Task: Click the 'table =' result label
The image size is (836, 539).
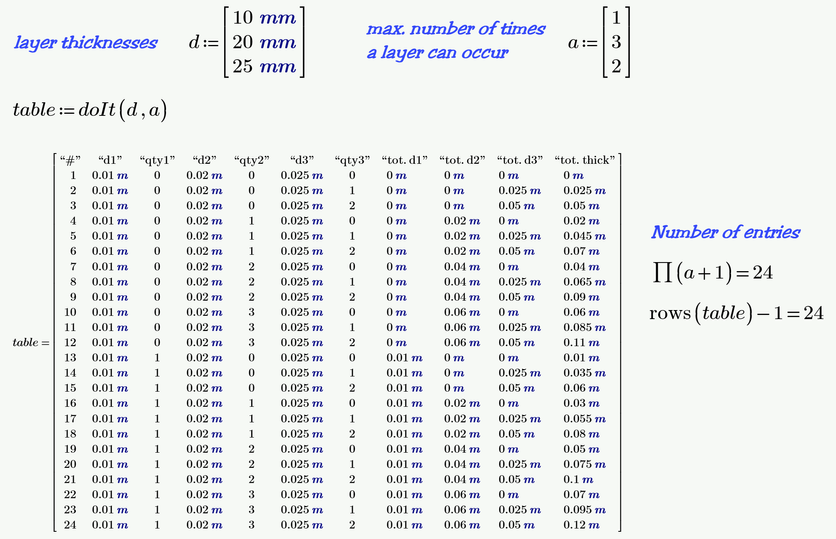Action: [x=31, y=342]
